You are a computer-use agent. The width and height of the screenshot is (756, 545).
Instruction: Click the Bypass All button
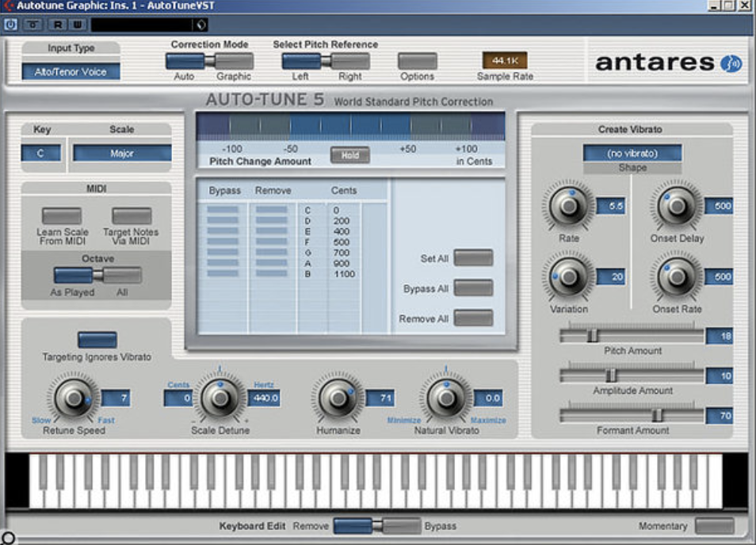(x=473, y=288)
